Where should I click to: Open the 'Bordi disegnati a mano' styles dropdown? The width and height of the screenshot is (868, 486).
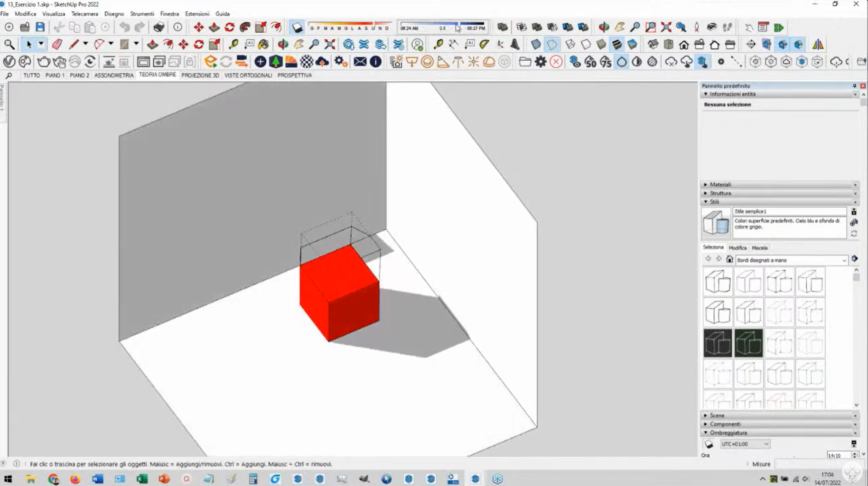pyautogui.click(x=844, y=260)
